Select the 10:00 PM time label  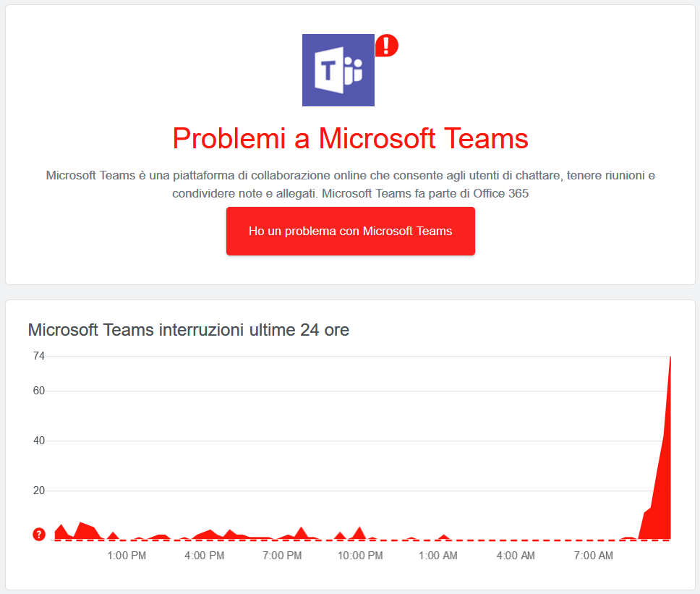pyautogui.click(x=360, y=556)
